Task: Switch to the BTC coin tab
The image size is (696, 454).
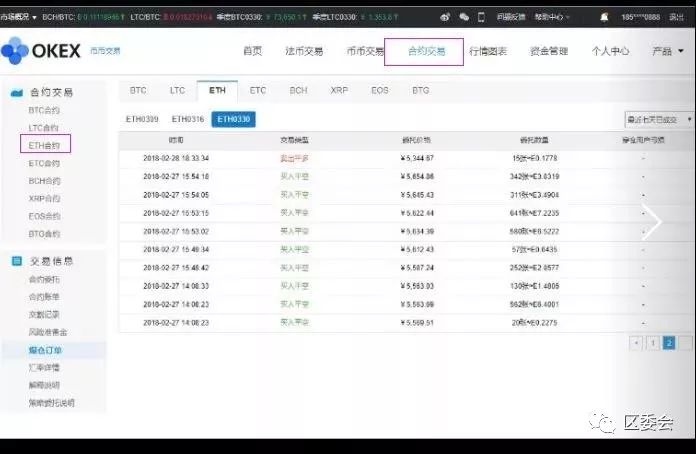Action: [x=139, y=90]
